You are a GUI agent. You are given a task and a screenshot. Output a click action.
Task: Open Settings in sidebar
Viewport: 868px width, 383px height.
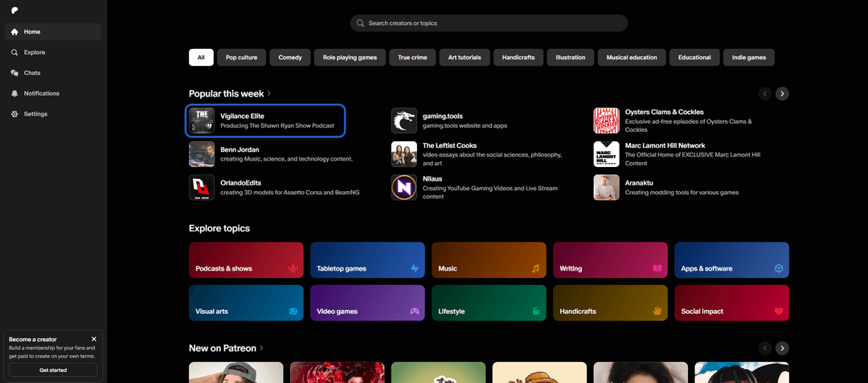[53, 114]
